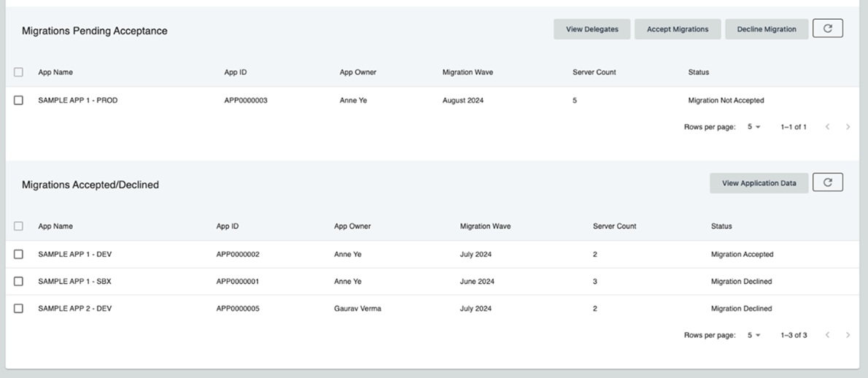Go to next page in Pending Acceptance table
This screenshot has width=868, height=378.
click(x=848, y=127)
